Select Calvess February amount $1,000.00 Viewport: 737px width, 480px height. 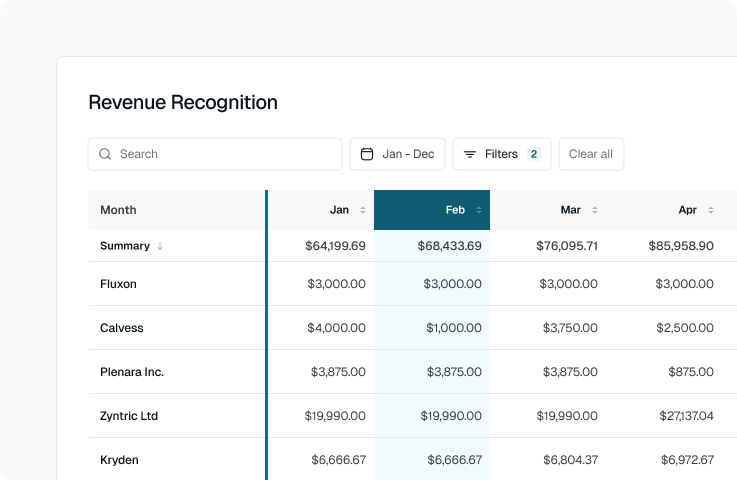(454, 328)
